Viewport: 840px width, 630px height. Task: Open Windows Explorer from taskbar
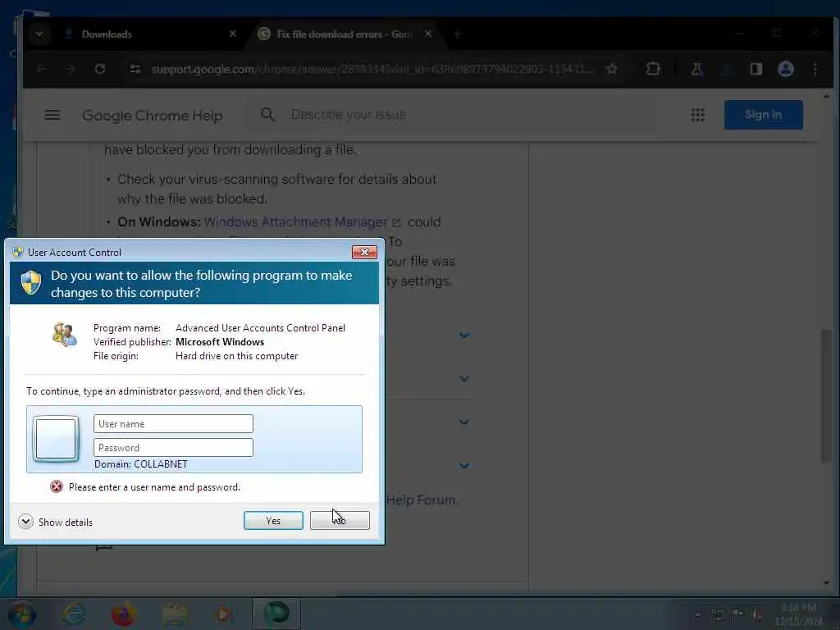click(x=174, y=614)
